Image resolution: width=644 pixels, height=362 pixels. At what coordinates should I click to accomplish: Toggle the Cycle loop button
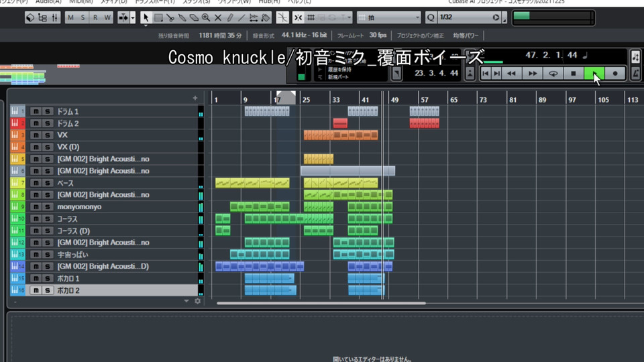(x=553, y=74)
